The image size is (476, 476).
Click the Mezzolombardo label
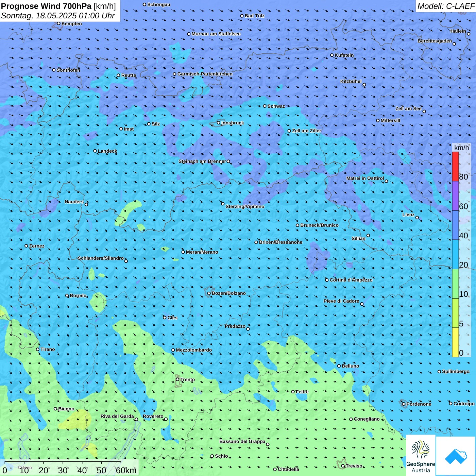tap(194, 350)
